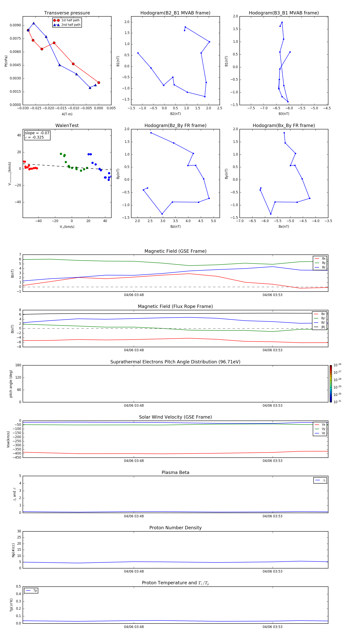Click the 'B3(nT)' x-axis label
This screenshot has width=351, height=644.
[284, 114]
